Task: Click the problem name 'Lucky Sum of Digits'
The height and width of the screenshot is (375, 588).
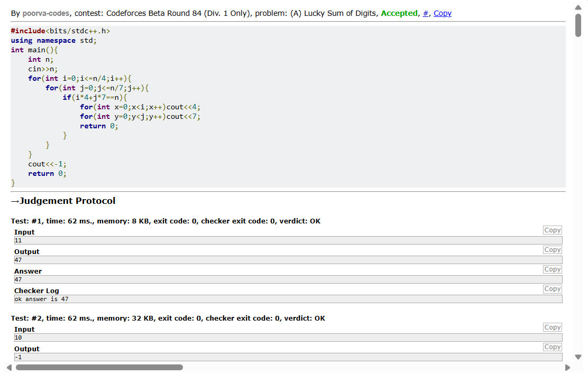Action: pyautogui.click(x=340, y=14)
